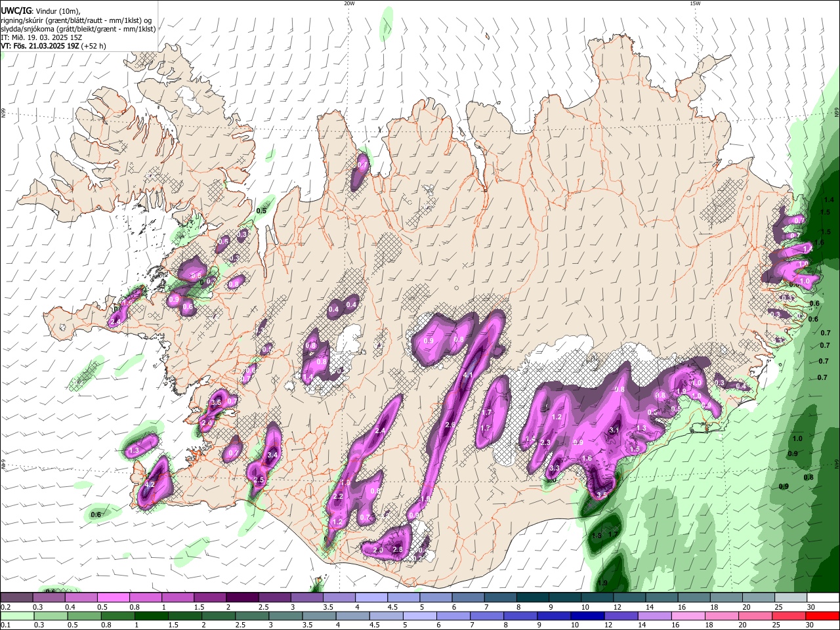This screenshot has width=840, height=630.
Task: Click the 0.2 label starting the snow scale
Action: pos(5,607)
